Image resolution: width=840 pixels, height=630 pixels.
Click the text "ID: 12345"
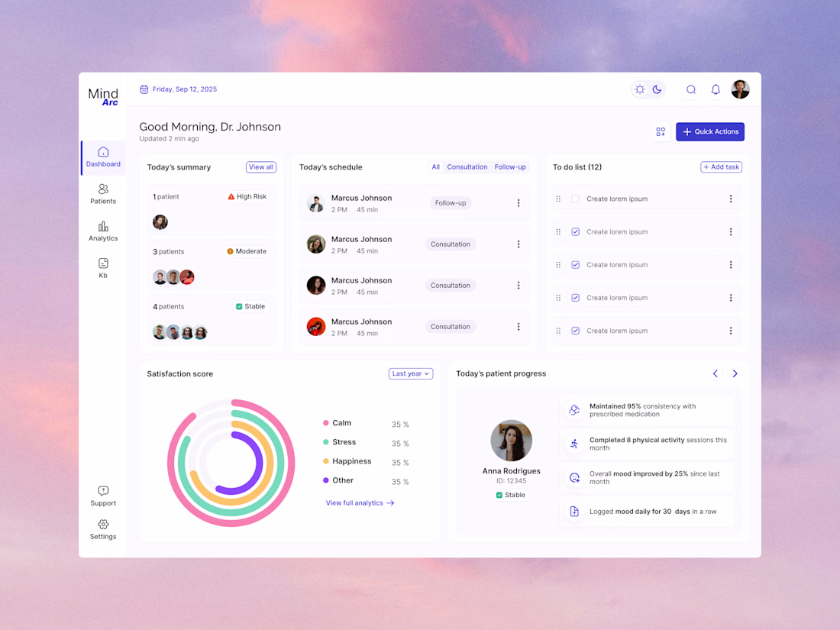point(511,481)
